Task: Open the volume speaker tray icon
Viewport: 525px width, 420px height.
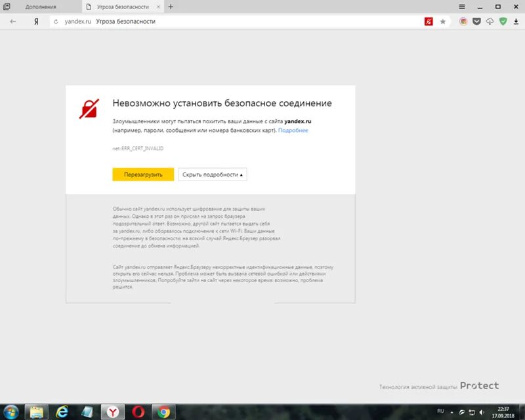Action: 482,412
